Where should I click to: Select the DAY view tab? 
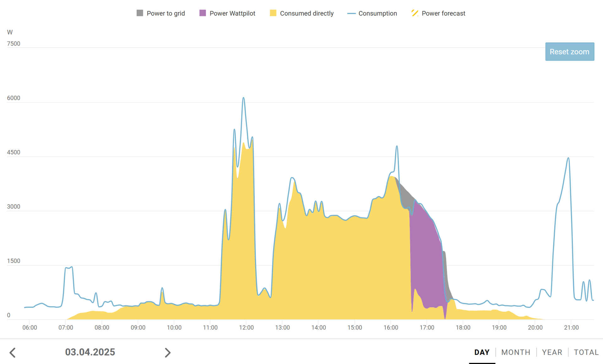[482, 352]
